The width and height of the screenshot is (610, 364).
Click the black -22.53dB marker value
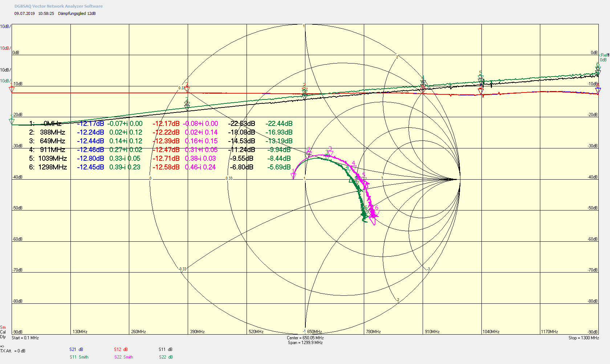(x=242, y=124)
